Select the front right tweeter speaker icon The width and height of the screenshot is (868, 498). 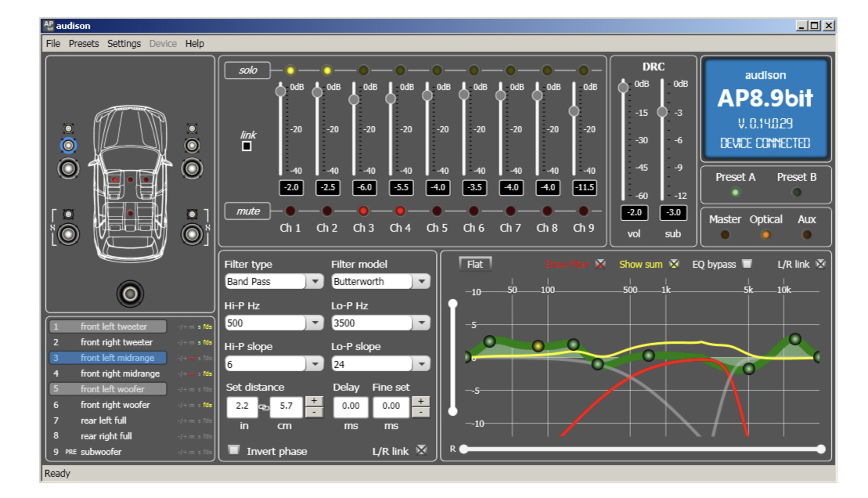coord(192,128)
